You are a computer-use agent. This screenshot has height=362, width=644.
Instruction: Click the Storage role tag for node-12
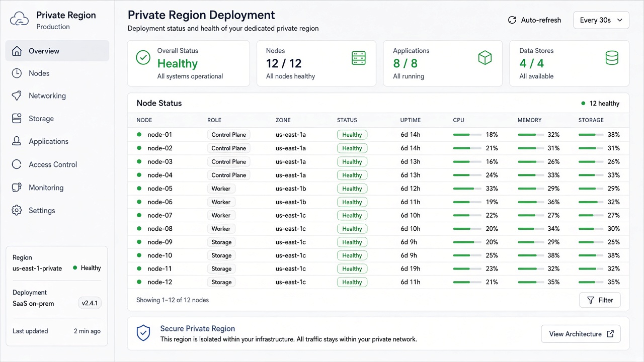(x=221, y=282)
